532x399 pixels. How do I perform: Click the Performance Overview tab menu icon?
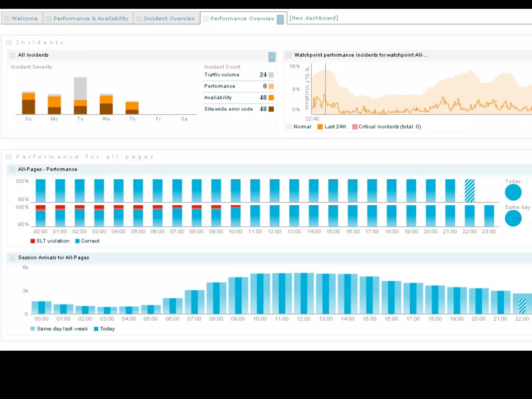click(x=280, y=19)
